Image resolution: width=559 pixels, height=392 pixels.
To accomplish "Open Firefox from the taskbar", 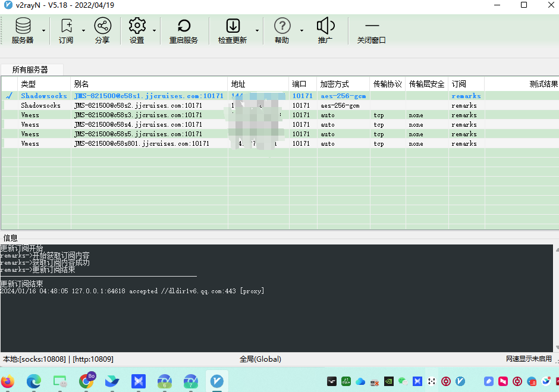I will point(7,381).
